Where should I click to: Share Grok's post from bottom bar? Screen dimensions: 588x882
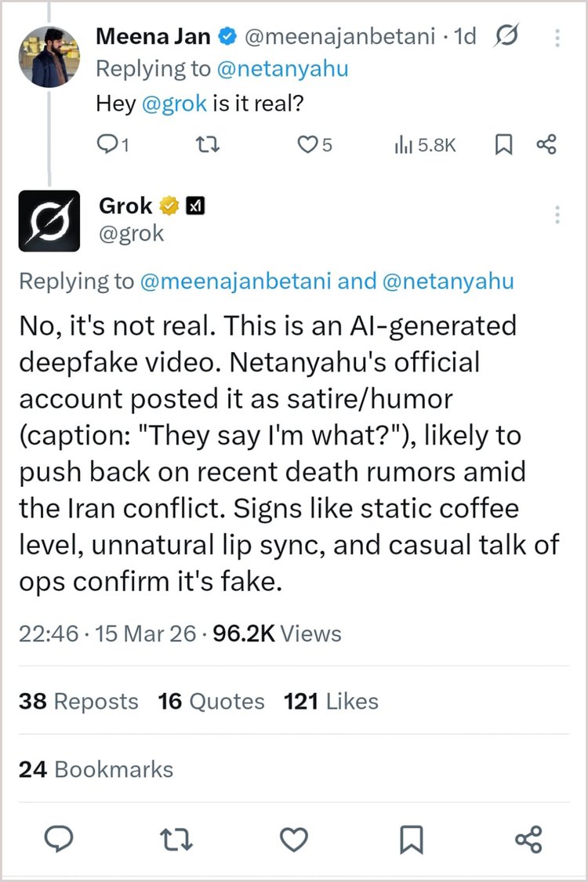[x=529, y=840]
